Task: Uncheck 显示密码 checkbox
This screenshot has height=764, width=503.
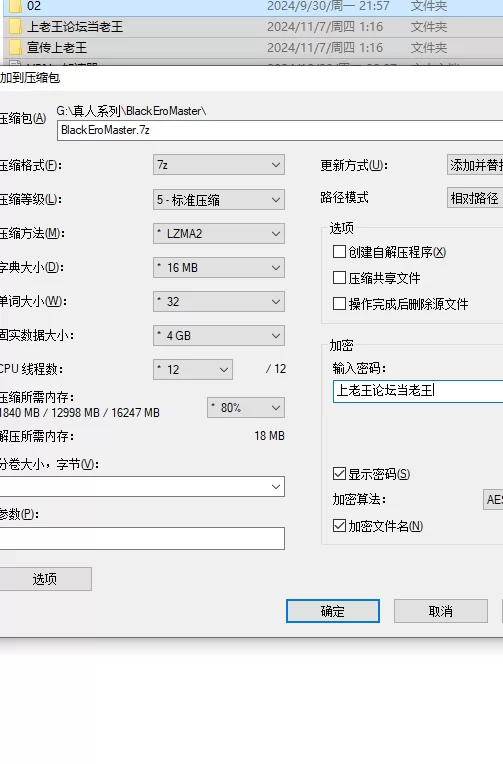Action: point(339,474)
